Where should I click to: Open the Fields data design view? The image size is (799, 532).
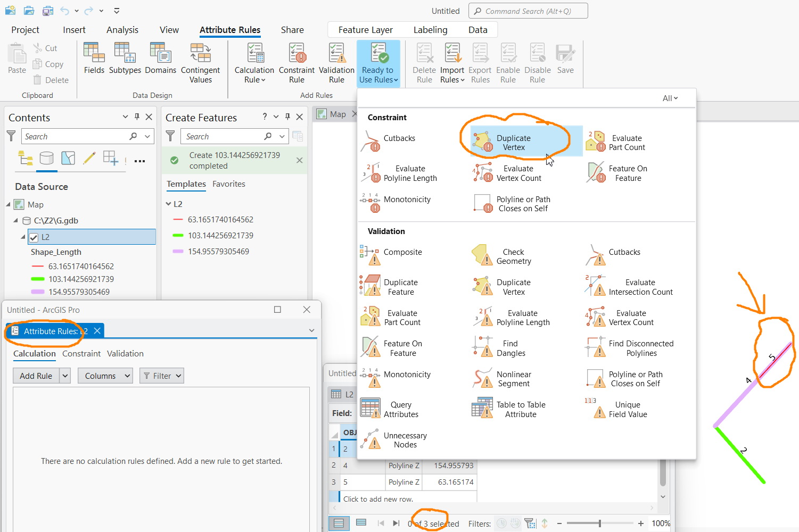coord(94,60)
